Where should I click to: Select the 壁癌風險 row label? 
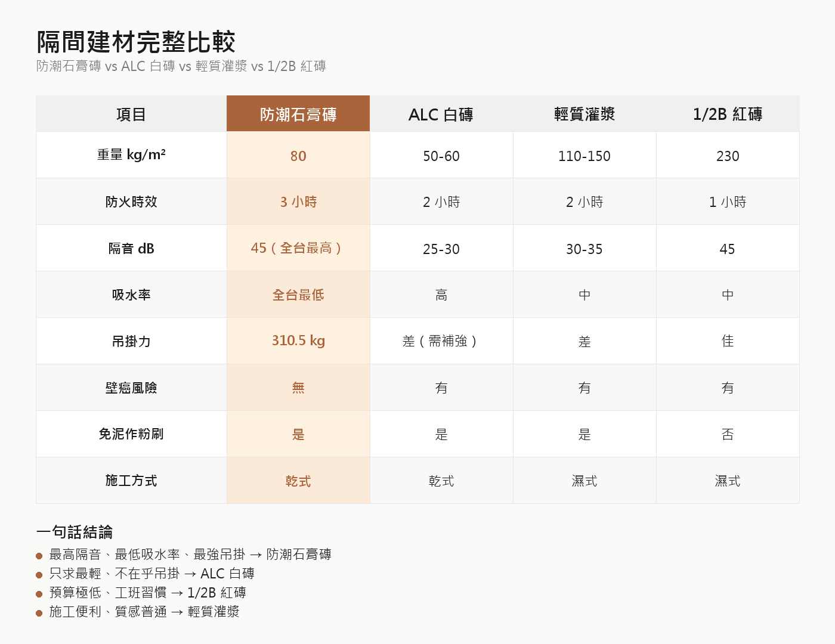pyautogui.click(x=131, y=388)
